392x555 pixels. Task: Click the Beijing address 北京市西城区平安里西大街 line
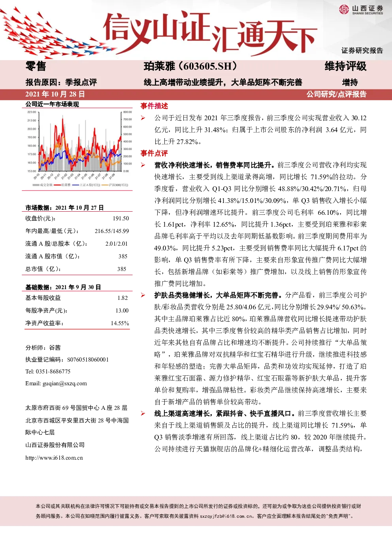click(77, 421)
